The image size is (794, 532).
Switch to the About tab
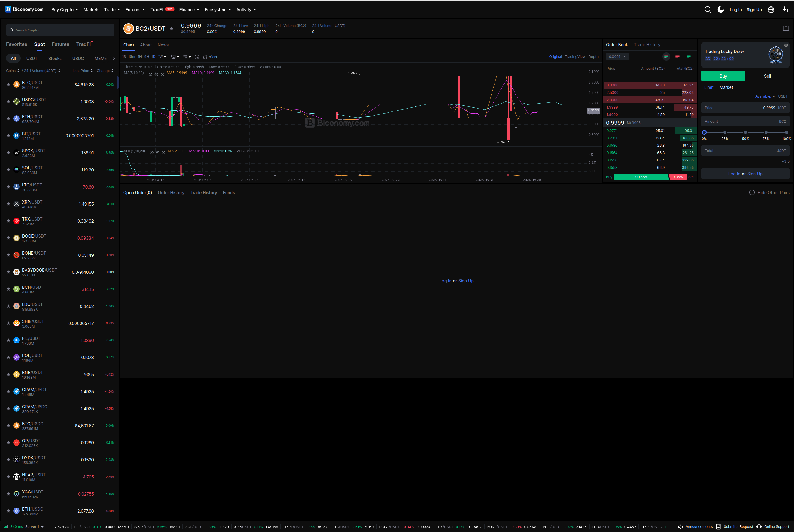(146, 45)
